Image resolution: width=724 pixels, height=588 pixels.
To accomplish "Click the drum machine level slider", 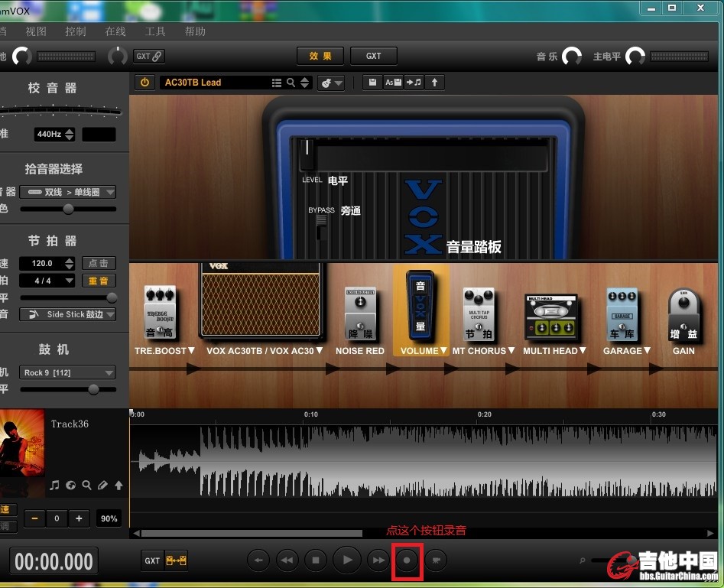I will (68, 389).
